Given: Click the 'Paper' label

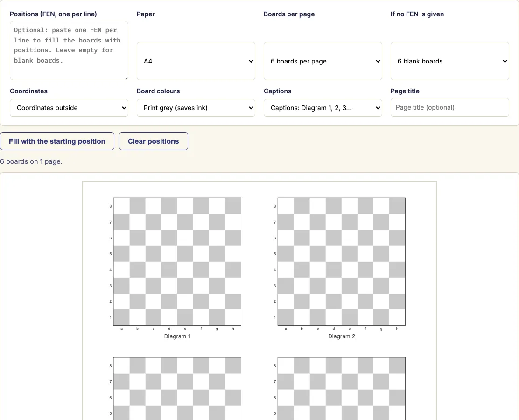Looking at the screenshot, I should 146,14.
